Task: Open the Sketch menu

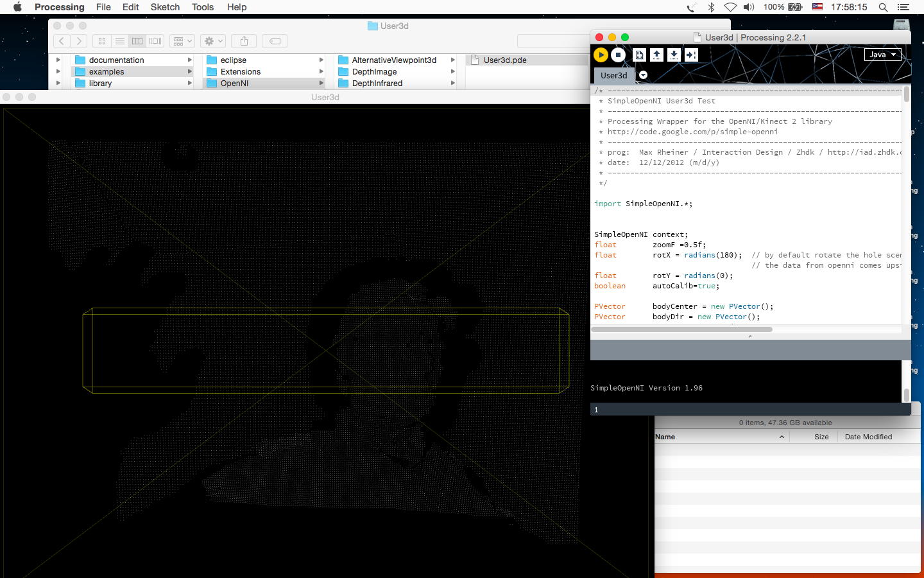Action: click(x=165, y=7)
